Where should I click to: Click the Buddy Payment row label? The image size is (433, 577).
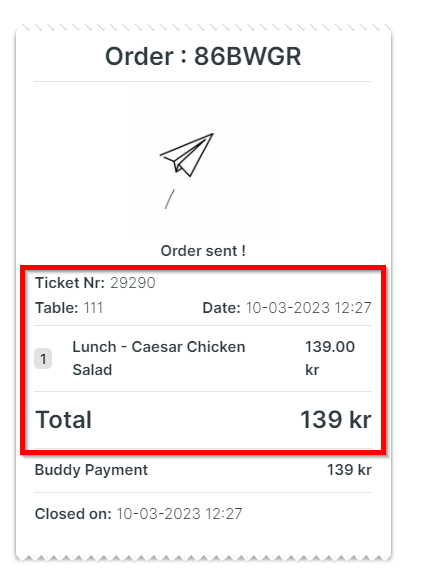pos(91,470)
